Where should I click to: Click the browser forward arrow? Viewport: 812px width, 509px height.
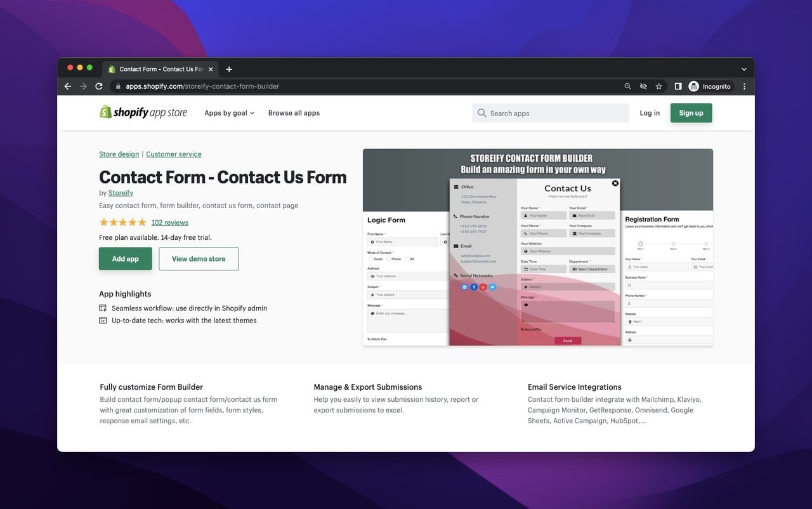click(x=83, y=86)
